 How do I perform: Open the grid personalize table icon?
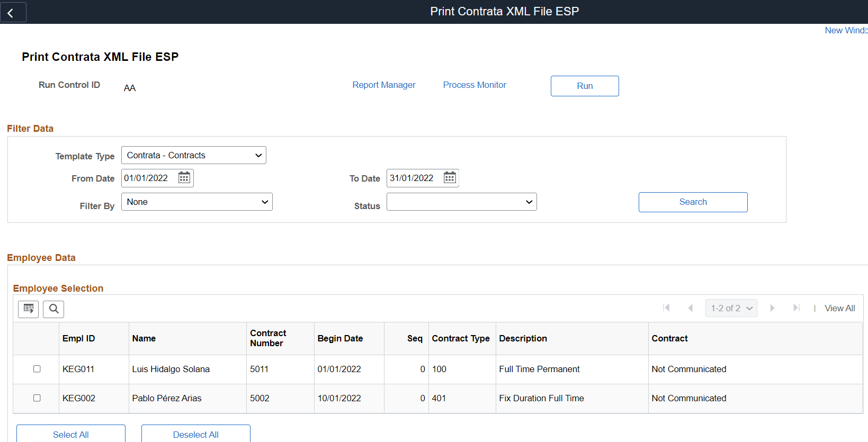click(x=29, y=309)
